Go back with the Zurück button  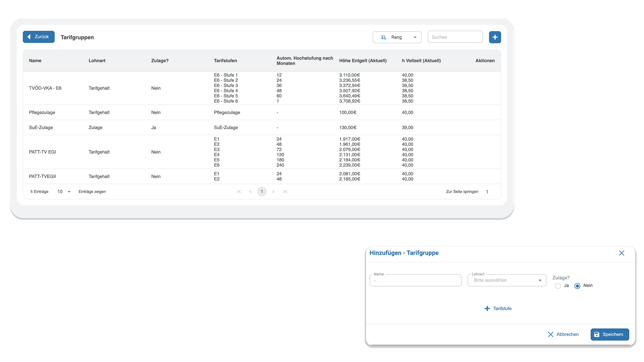39,37
